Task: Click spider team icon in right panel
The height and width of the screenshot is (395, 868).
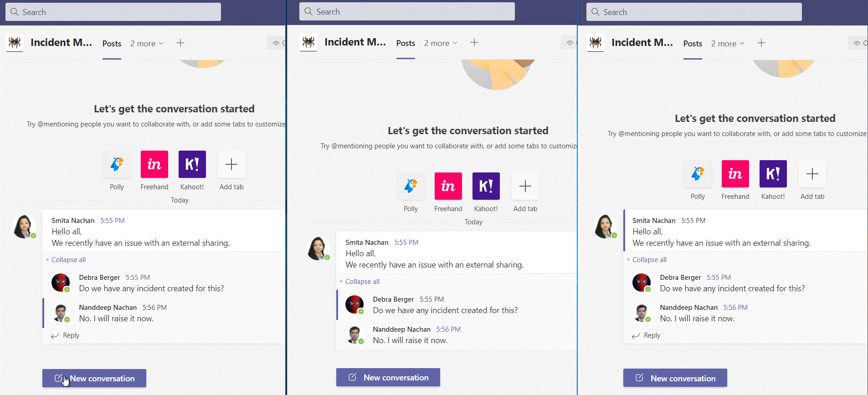Action: tap(596, 43)
